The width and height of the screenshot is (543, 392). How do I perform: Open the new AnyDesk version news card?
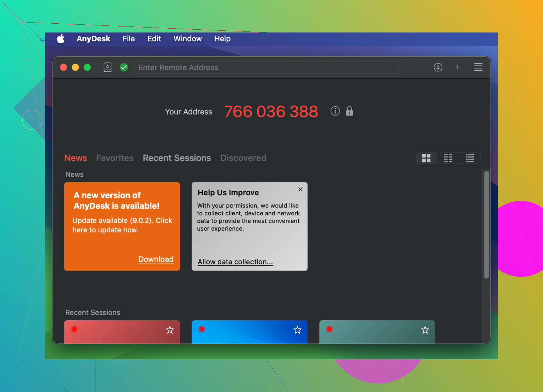click(122, 226)
